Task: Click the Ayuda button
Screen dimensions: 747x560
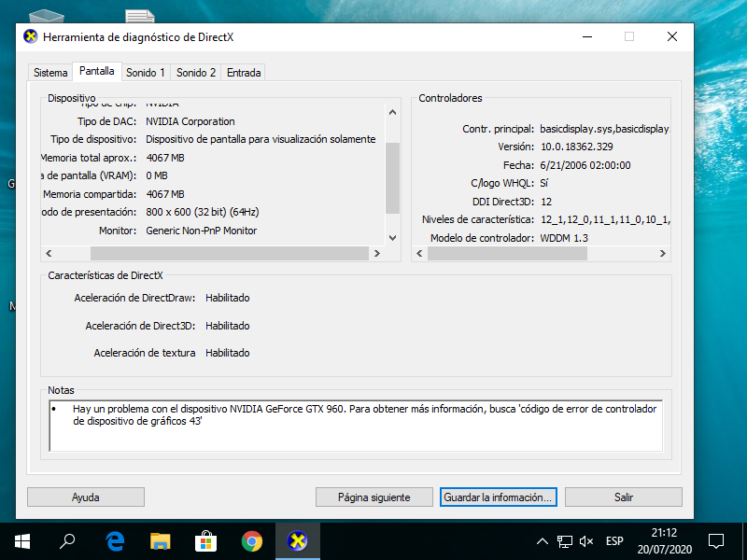Action: 86,497
